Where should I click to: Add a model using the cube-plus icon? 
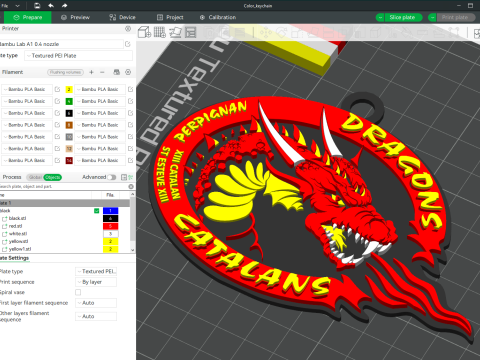[x=144, y=32]
